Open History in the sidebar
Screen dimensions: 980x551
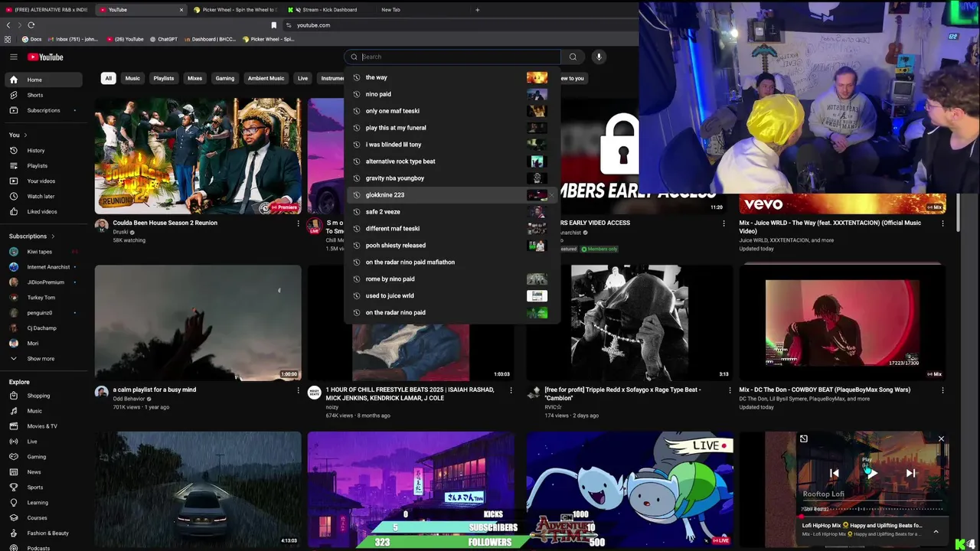point(43,151)
